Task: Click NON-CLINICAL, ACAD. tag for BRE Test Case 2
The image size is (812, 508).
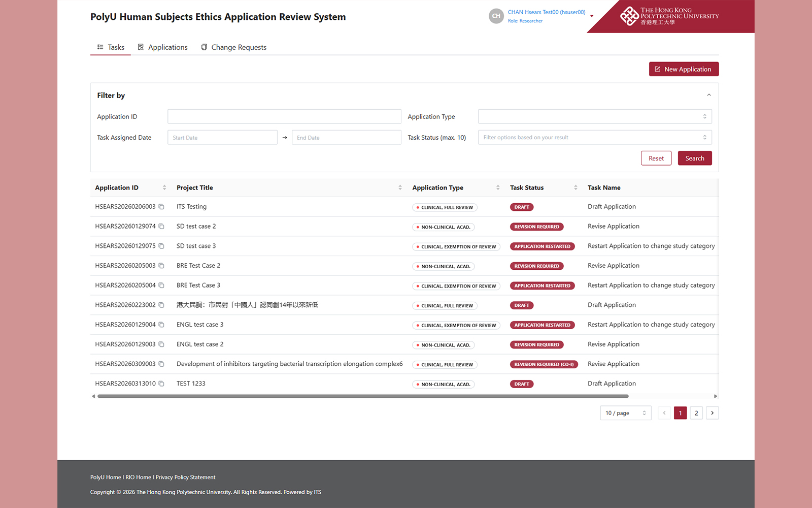Action: click(x=444, y=266)
